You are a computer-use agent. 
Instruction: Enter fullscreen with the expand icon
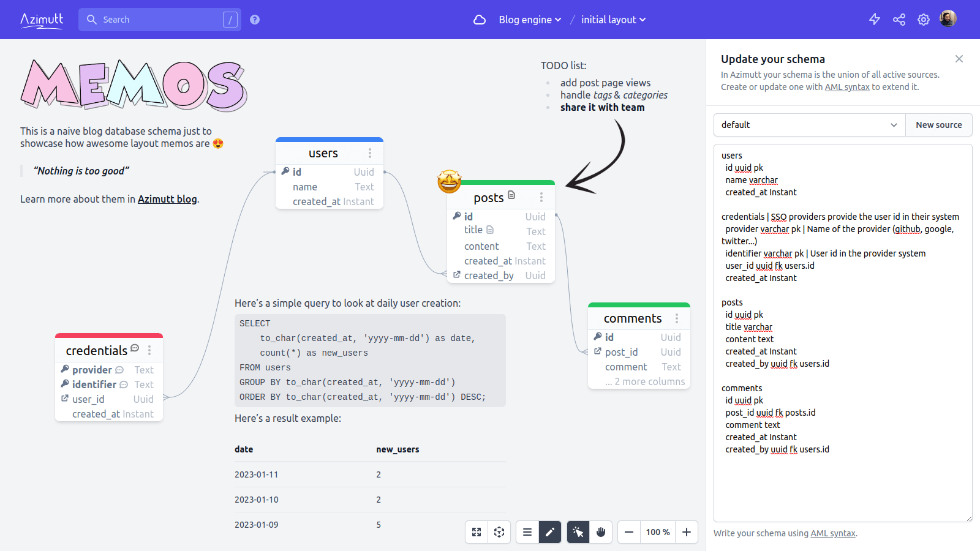point(477,532)
